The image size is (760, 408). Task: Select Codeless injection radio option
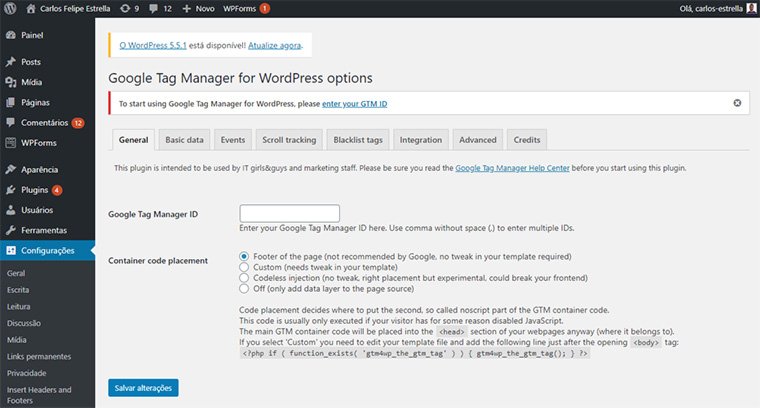click(244, 278)
